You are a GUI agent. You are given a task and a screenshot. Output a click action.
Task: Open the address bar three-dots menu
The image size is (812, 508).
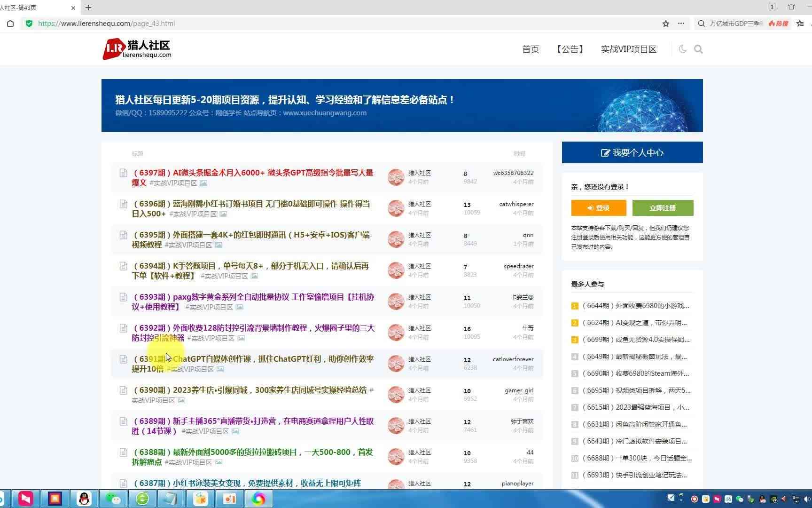coord(681,24)
